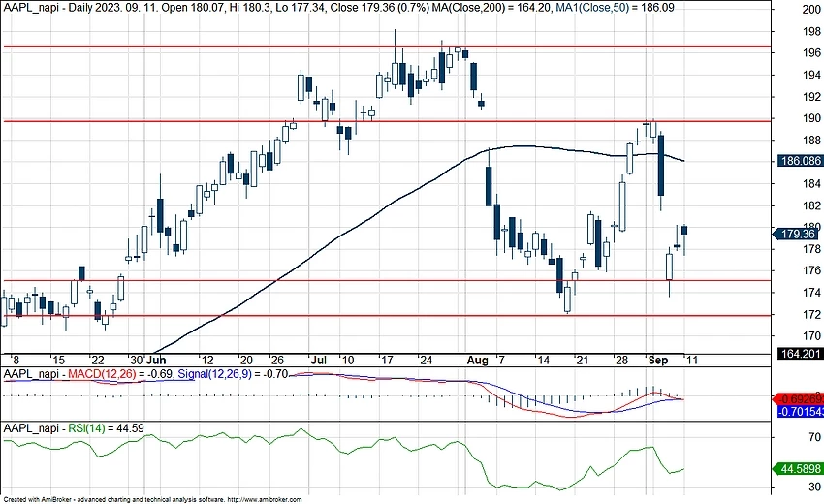Click the 200 price axis label

tap(811, 9)
